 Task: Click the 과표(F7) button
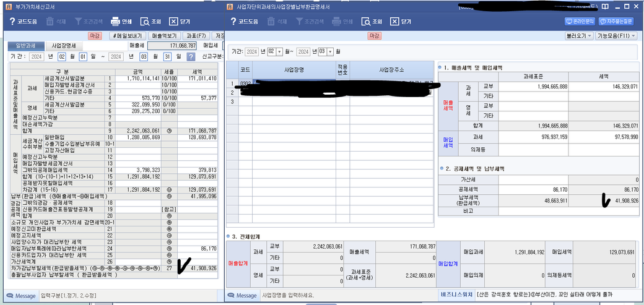(x=198, y=36)
